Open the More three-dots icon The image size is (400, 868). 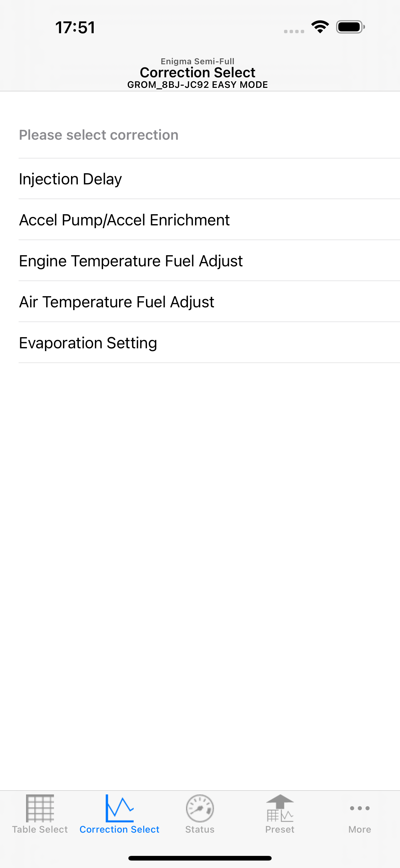pos(360,808)
